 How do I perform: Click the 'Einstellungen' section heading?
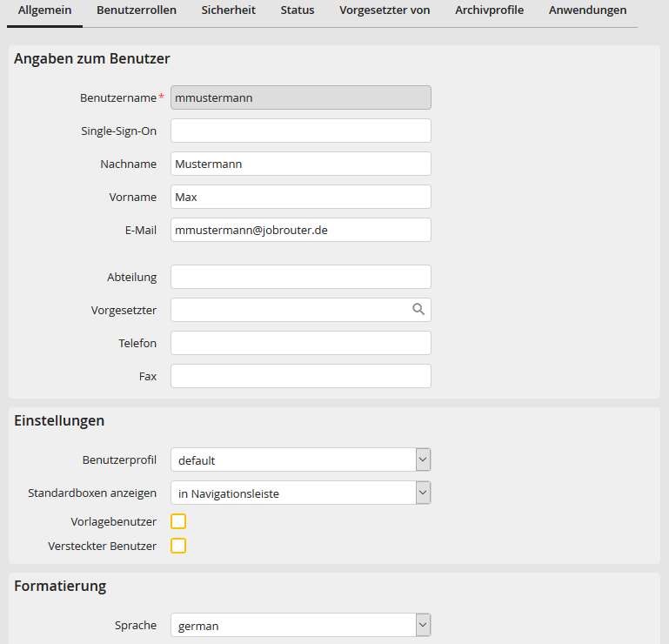pyautogui.click(x=59, y=421)
